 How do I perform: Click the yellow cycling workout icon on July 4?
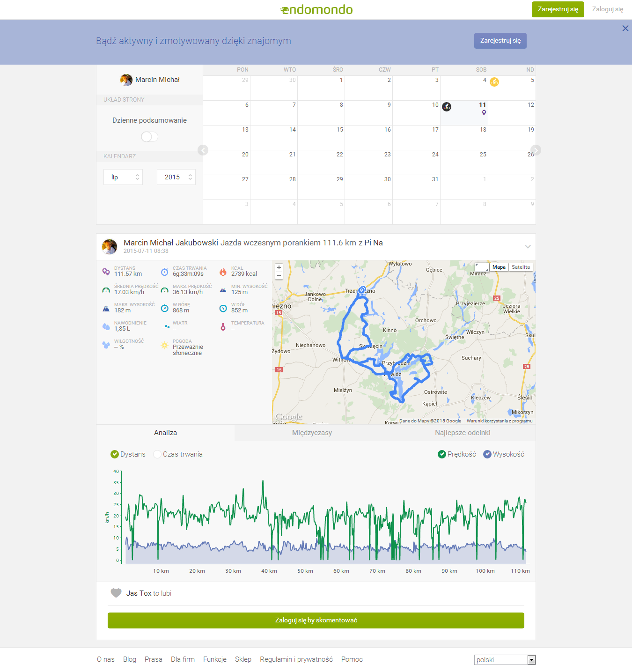[494, 82]
